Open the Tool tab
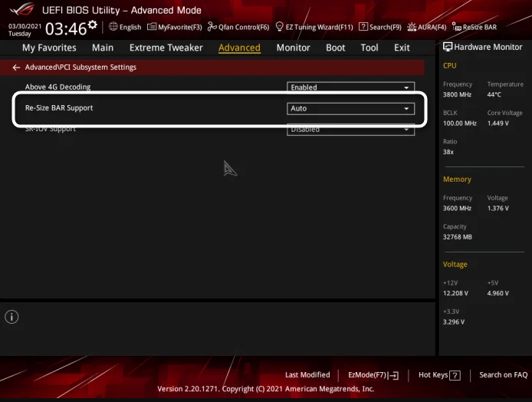The height and width of the screenshot is (402, 532). click(369, 48)
